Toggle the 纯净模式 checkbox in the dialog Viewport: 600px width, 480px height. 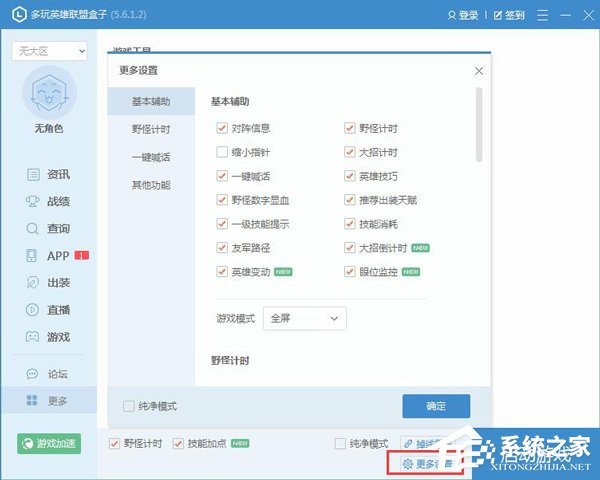click(129, 406)
